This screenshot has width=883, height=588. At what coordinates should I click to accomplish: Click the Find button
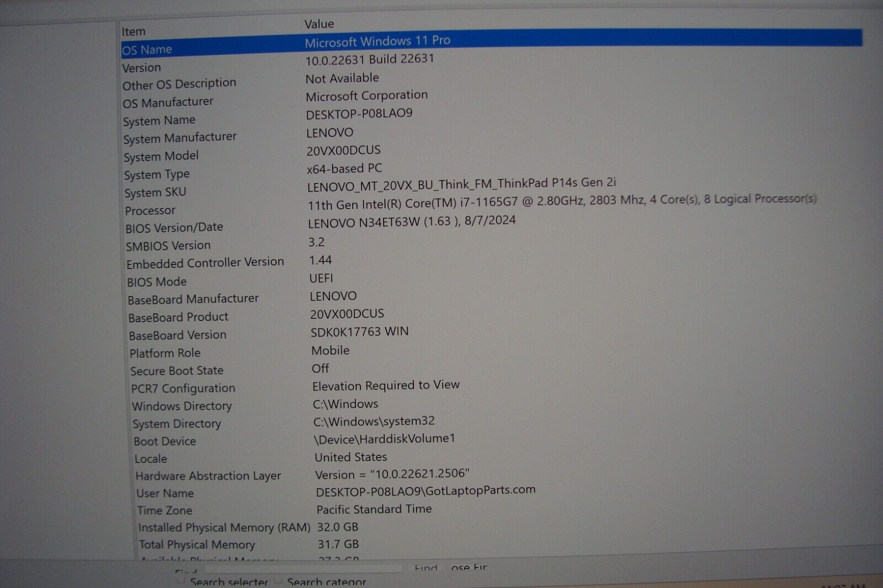(426, 567)
